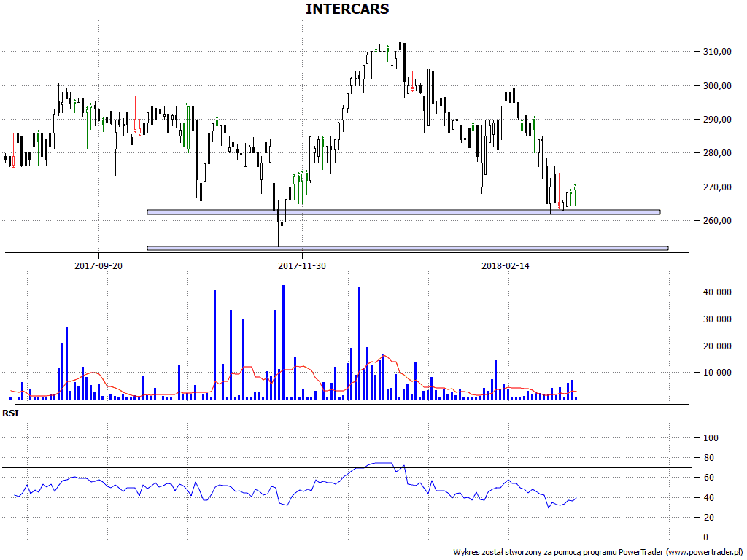Viewport: 747px width, 560px height.
Task: Click the 20 000 volume axis label
Action: pos(718,346)
